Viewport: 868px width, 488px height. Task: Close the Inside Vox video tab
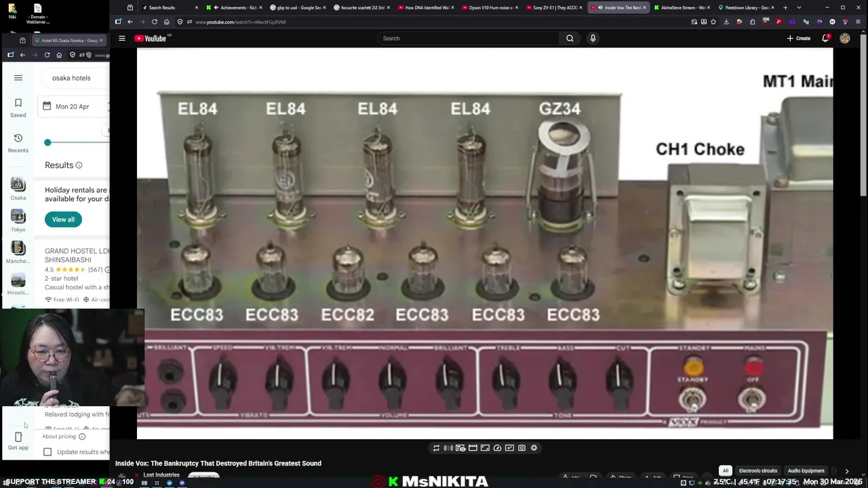pyautogui.click(x=644, y=7)
